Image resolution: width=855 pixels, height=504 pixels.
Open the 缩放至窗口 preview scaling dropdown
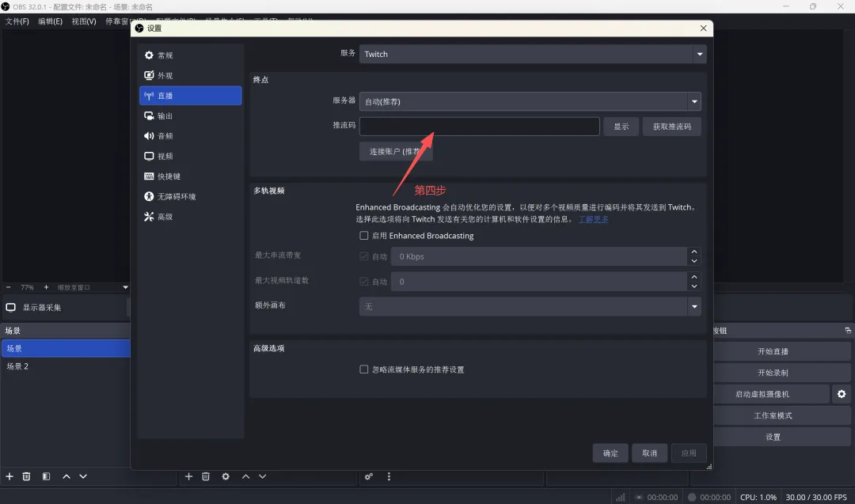pos(92,287)
